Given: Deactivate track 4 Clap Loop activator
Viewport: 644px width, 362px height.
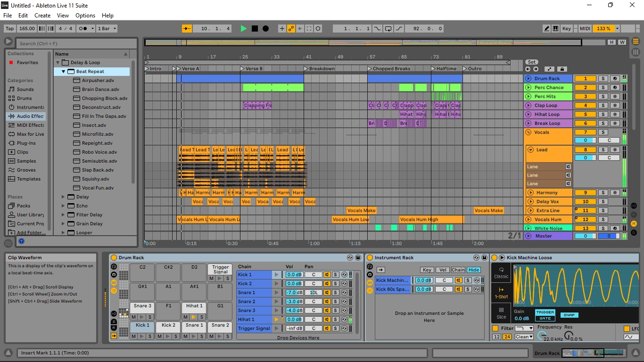Looking at the screenshot, I should pyautogui.click(x=586, y=106).
